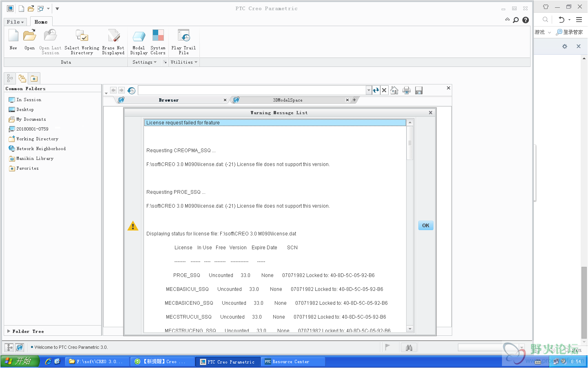Click the browser save icon
Viewport: 588px width, 368px height.
pyautogui.click(x=419, y=90)
